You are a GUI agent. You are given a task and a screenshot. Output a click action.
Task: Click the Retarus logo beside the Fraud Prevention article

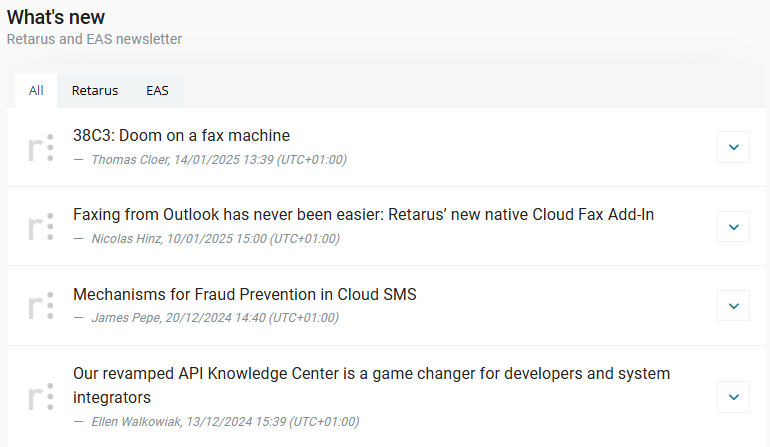pos(41,305)
